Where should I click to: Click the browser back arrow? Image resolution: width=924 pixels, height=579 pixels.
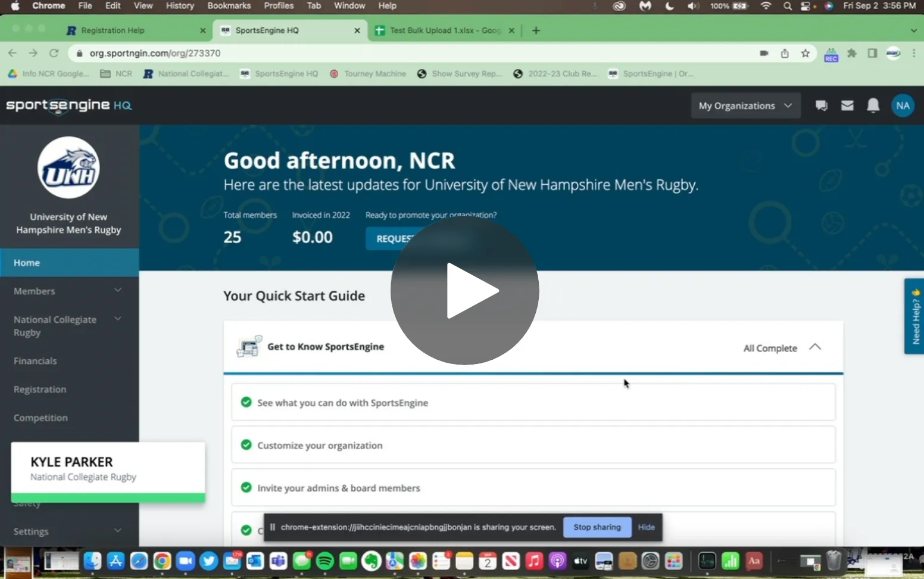pos(13,53)
